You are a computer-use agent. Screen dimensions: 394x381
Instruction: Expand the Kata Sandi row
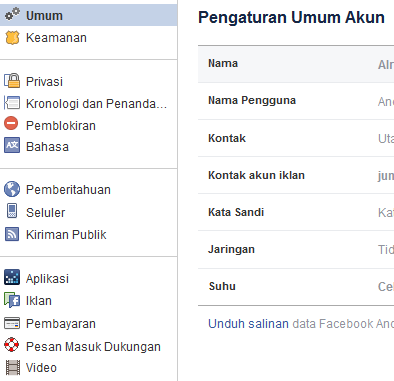click(x=296, y=212)
